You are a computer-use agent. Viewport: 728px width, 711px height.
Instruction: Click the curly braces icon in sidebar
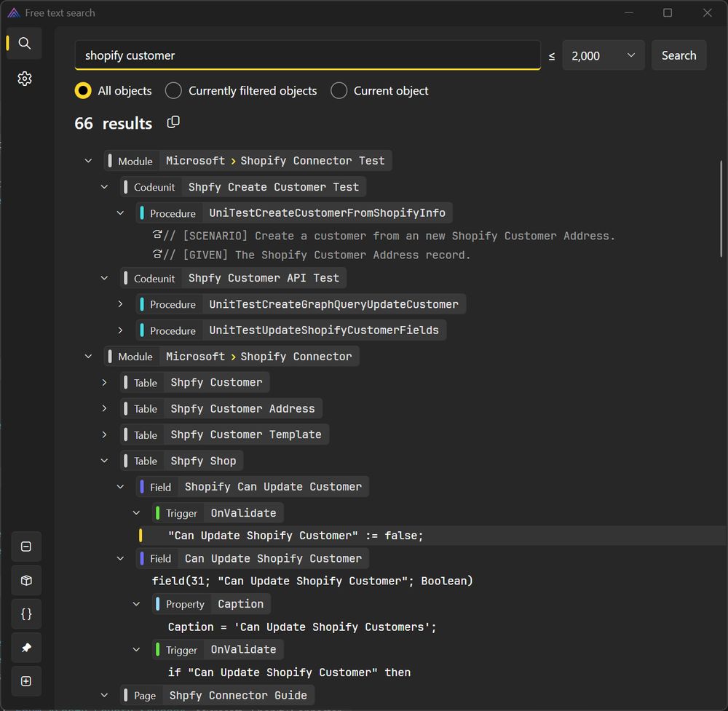(26, 614)
